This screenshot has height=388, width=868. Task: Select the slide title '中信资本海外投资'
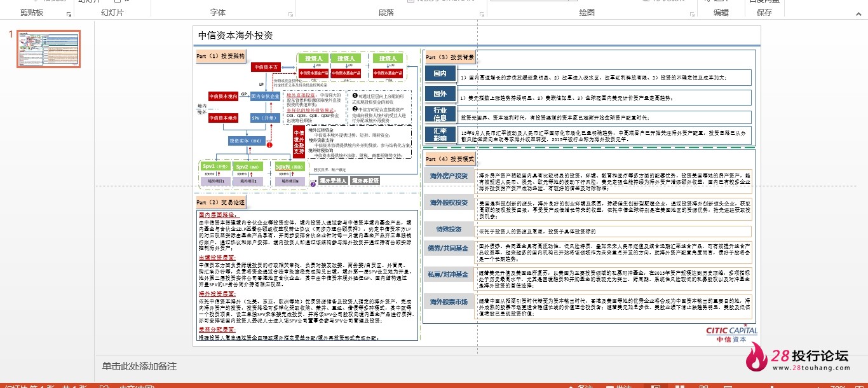[x=236, y=36]
